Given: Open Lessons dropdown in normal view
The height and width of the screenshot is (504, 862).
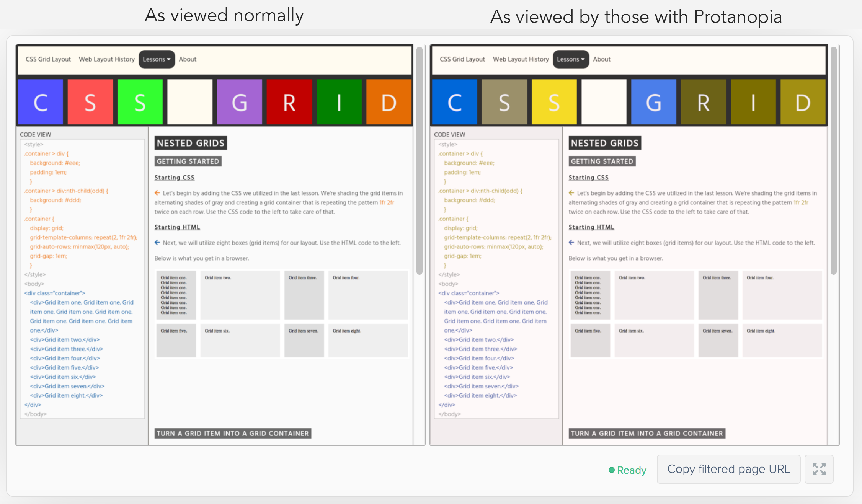Looking at the screenshot, I should click(x=157, y=59).
